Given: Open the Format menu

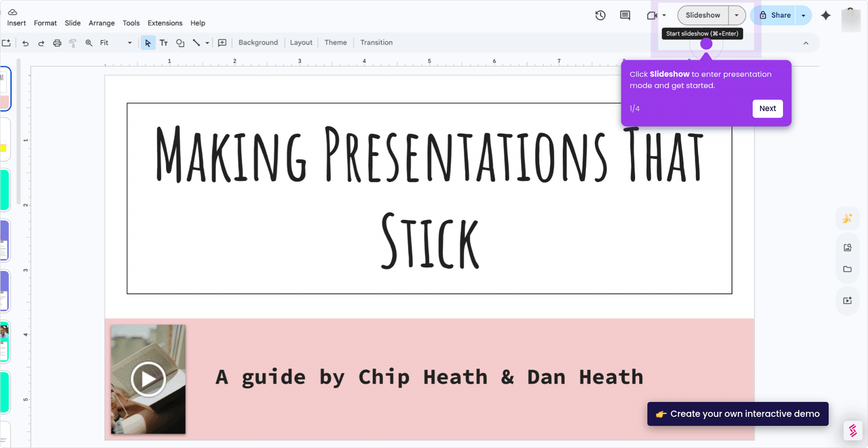Looking at the screenshot, I should (45, 23).
